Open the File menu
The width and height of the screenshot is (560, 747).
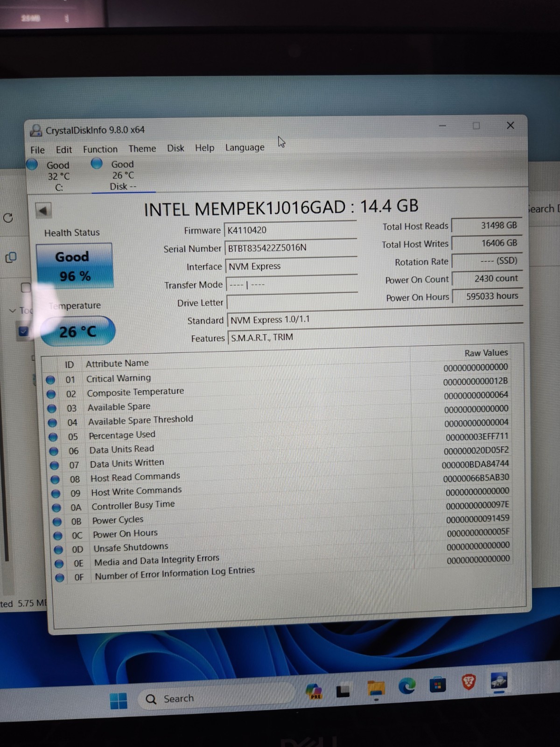(37, 150)
